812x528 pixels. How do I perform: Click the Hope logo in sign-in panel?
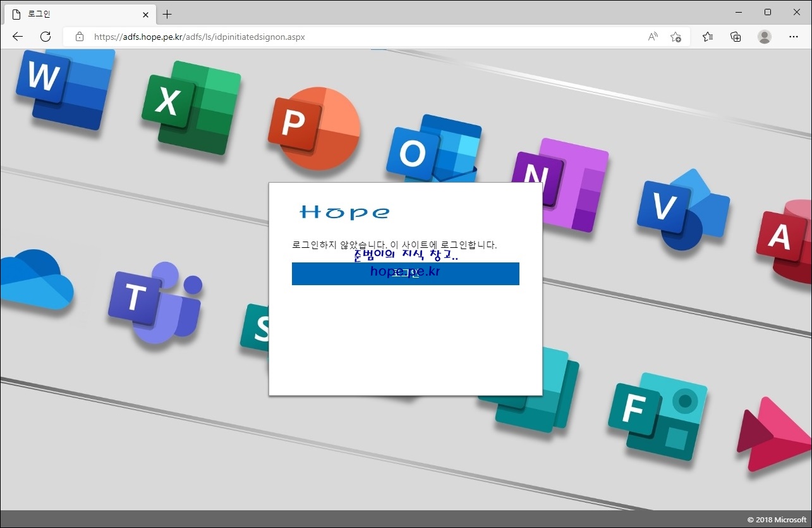(344, 212)
